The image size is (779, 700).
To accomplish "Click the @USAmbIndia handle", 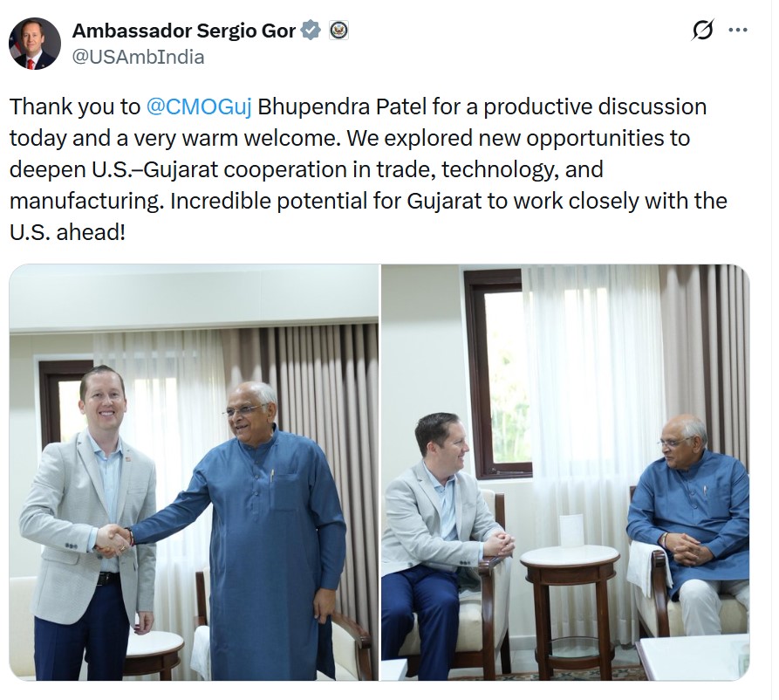I will (x=138, y=58).
